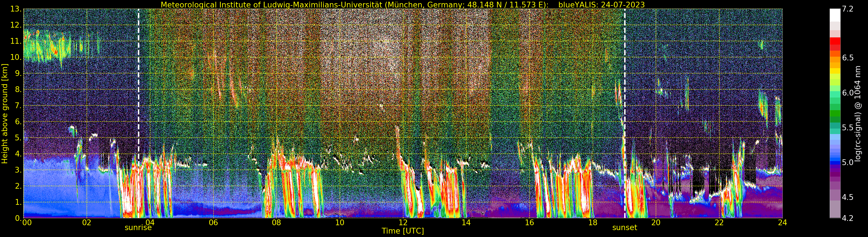Click the time axis tick '14'
This screenshot has width=868, height=237.
click(x=466, y=223)
